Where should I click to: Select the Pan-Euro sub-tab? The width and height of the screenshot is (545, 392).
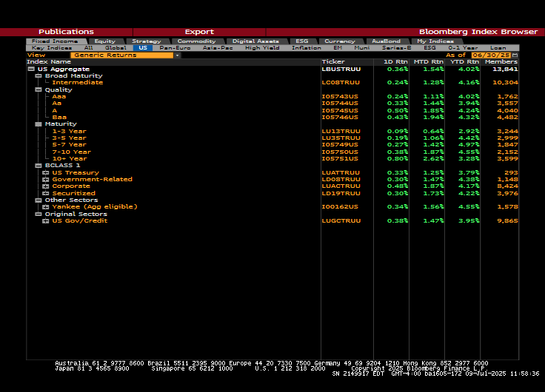click(x=175, y=48)
